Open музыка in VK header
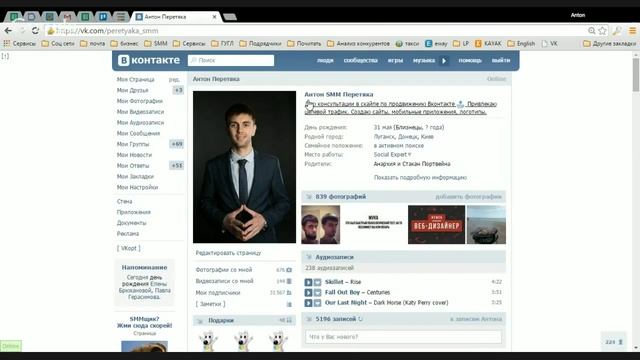The height and width of the screenshot is (360, 640). 424,60
